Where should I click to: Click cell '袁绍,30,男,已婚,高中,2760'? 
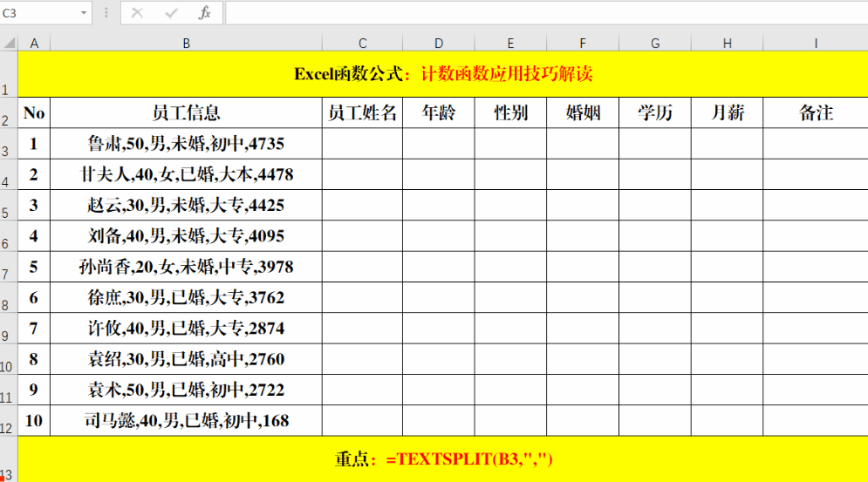187,359
